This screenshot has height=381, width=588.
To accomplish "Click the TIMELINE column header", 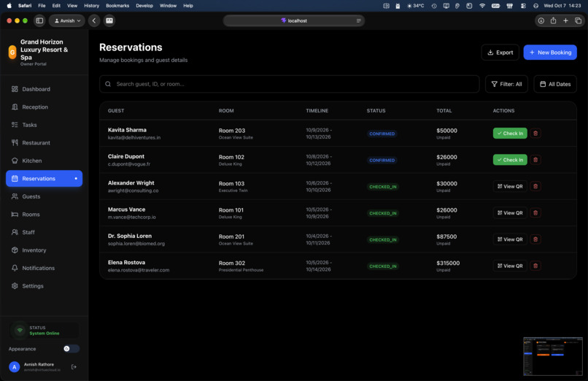I will pos(317,111).
